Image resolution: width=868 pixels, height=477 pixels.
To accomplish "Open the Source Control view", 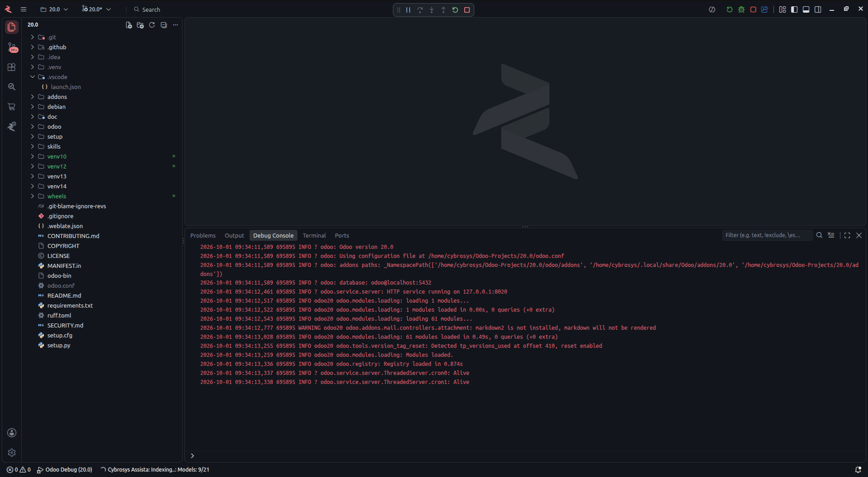I will (12, 47).
